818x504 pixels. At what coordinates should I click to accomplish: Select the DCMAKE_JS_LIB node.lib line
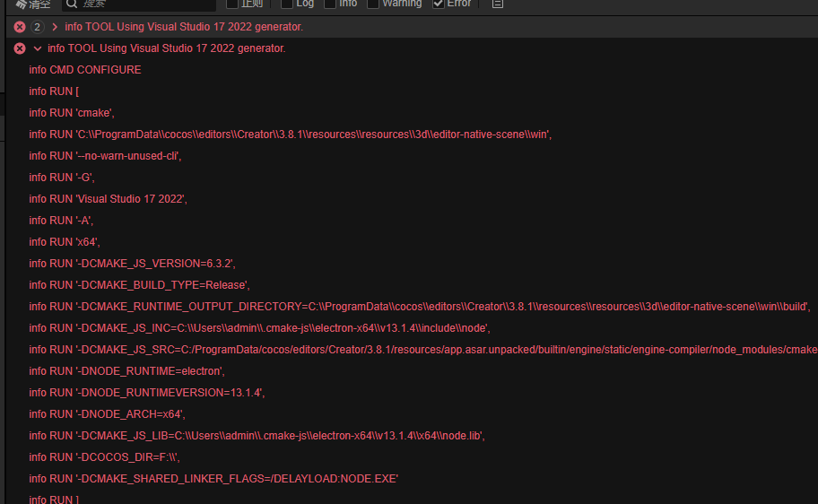click(x=257, y=436)
